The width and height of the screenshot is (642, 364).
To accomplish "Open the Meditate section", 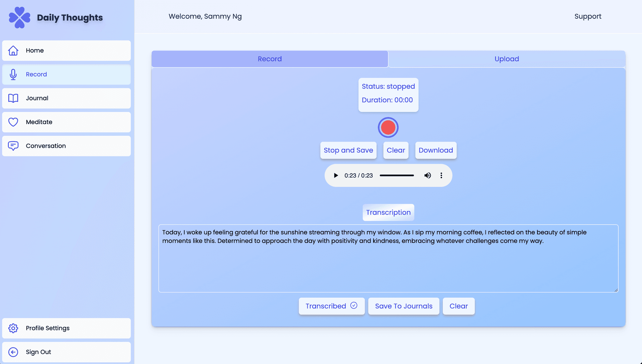I will pyautogui.click(x=66, y=122).
